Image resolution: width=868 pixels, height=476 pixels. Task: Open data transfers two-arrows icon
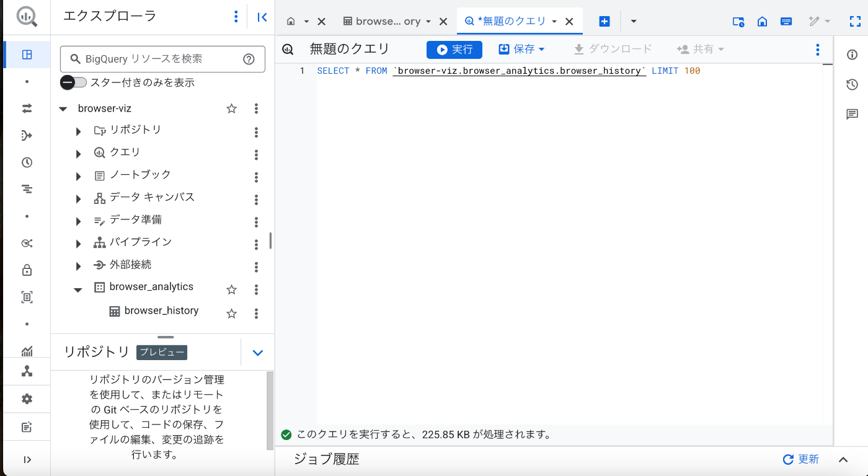point(27,108)
